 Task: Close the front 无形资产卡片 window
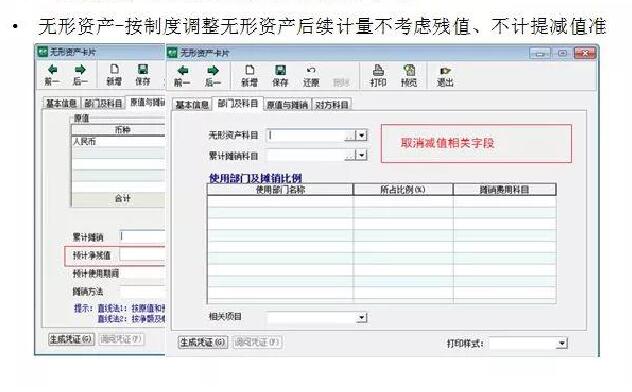point(585,53)
